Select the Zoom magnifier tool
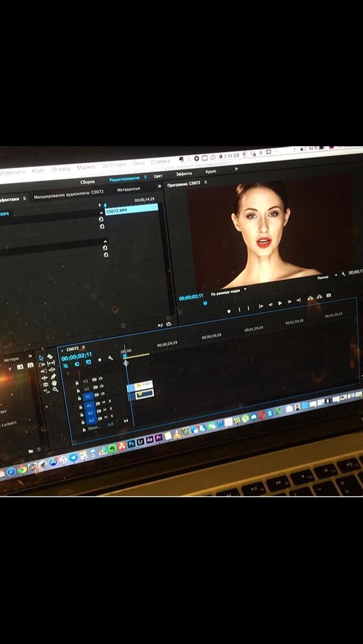 [x=55, y=389]
